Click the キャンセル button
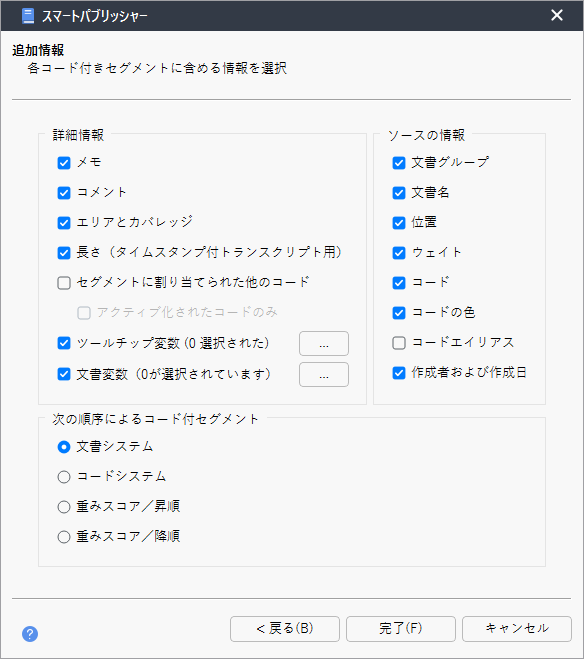584x659 pixels. [517, 629]
